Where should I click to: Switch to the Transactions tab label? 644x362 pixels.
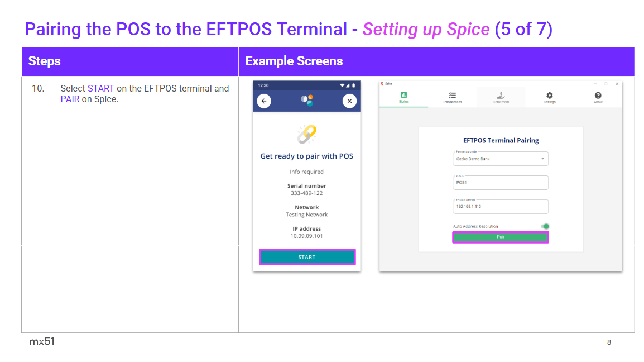click(x=453, y=102)
